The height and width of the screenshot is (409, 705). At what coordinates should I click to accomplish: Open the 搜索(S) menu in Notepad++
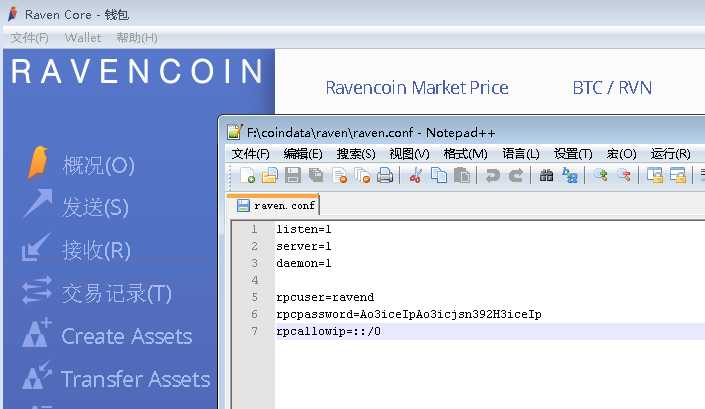tap(356, 154)
